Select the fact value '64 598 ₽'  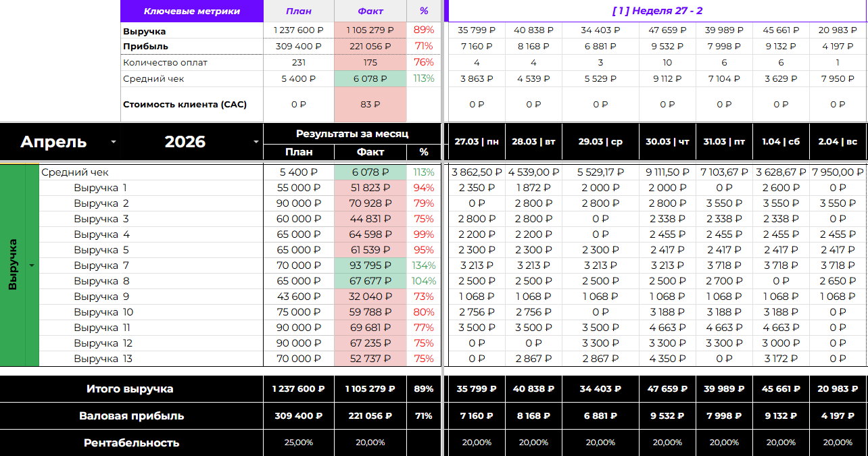click(x=370, y=234)
